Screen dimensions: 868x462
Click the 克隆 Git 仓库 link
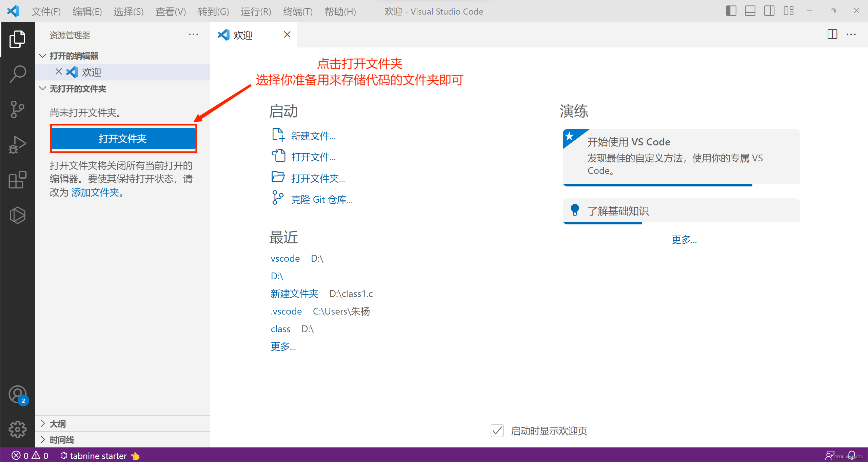[321, 199]
